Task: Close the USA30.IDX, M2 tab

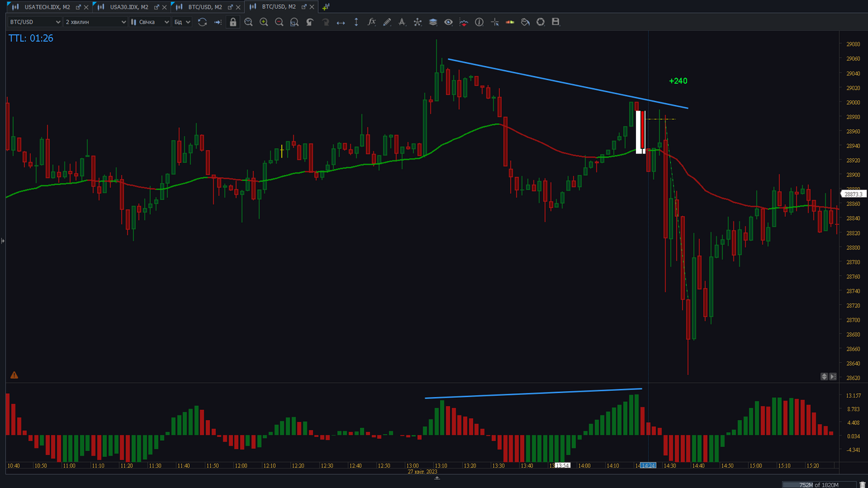Action: 164,7
